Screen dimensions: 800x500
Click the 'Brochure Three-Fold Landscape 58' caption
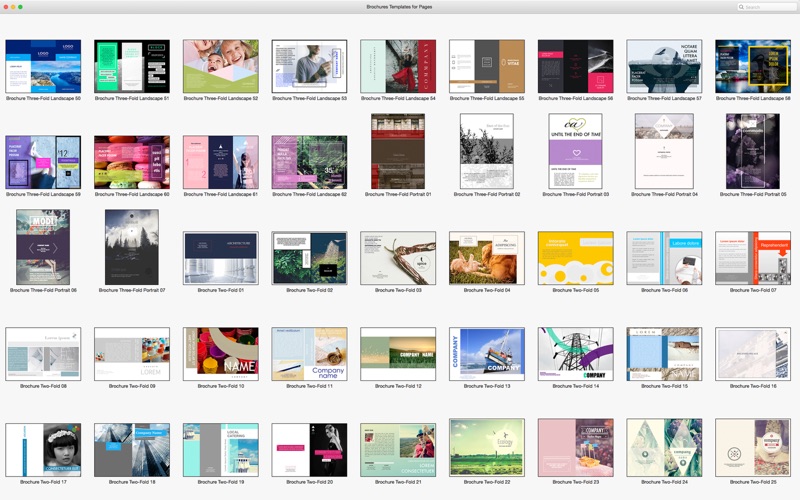(x=753, y=98)
